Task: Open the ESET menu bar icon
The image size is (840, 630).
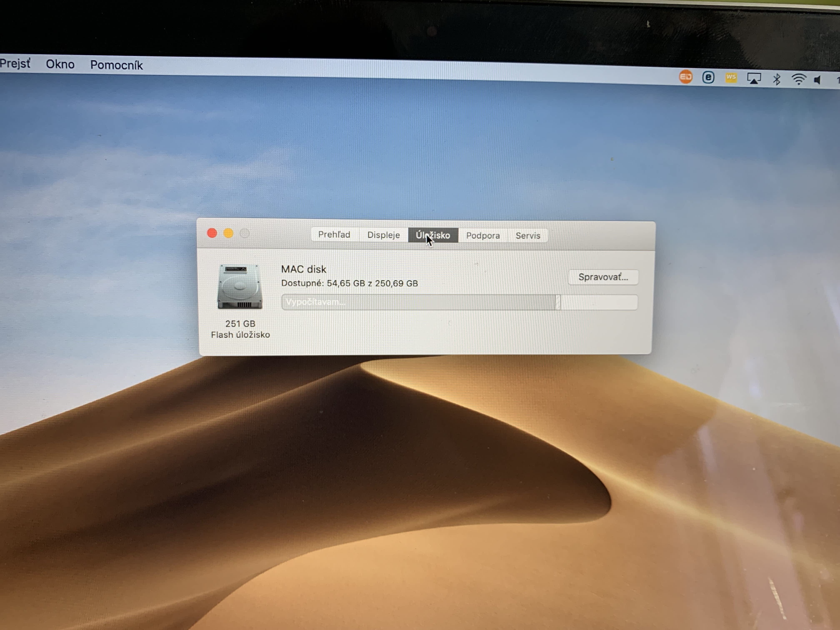Action: (708, 77)
